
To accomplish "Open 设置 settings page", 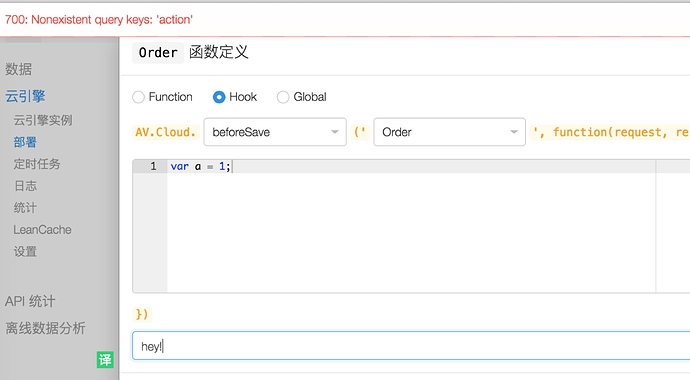I will (25, 252).
